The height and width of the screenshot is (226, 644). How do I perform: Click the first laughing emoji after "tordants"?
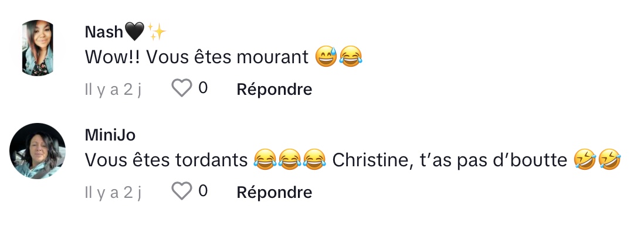coord(265,160)
